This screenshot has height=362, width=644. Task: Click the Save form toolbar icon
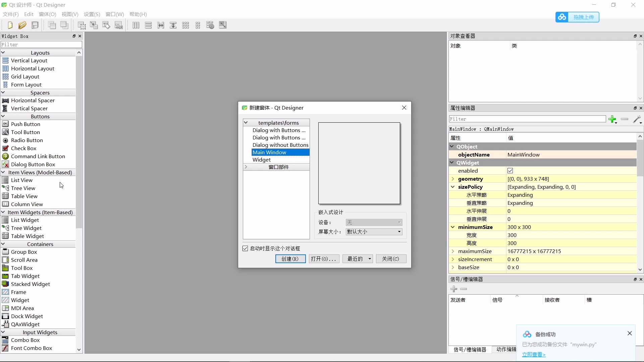pos(35,25)
